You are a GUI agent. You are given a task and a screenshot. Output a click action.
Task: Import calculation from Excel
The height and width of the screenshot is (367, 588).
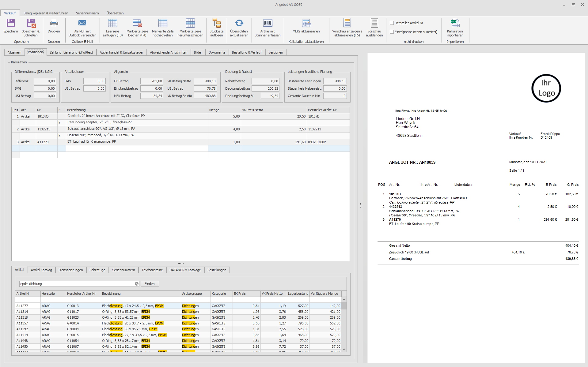click(x=455, y=24)
